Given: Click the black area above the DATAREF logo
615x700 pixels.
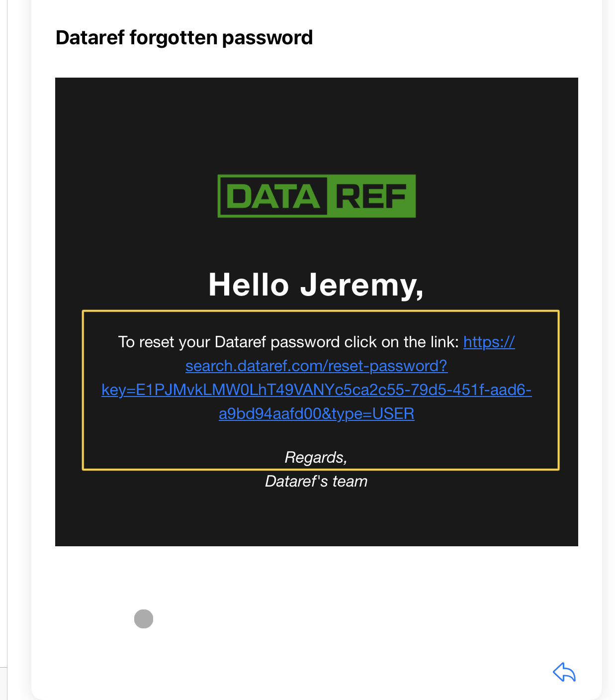Looking at the screenshot, I should [x=317, y=124].
